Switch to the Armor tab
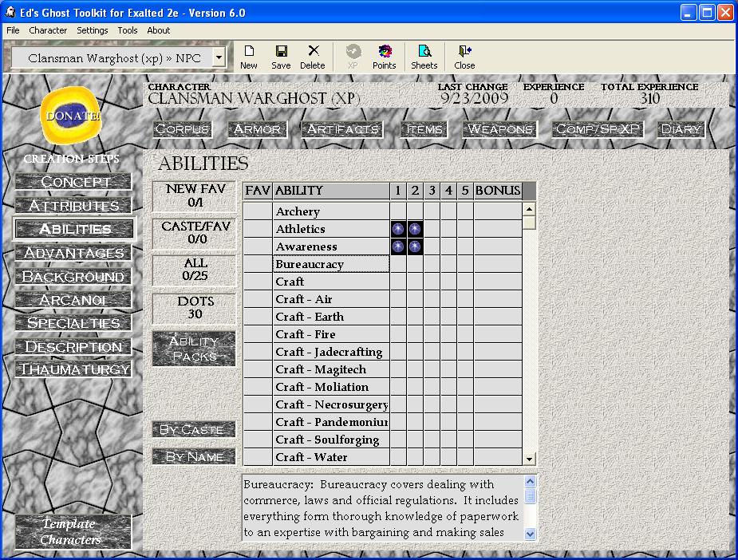This screenshot has width=738, height=560. (258, 129)
